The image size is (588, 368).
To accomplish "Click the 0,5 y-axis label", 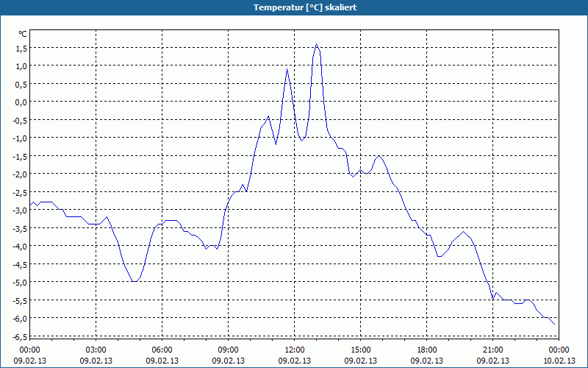I will (21, 84).
